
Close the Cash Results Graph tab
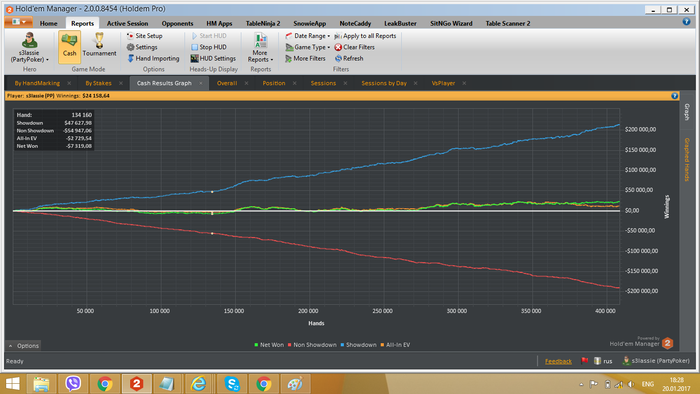tap(201, 83)
